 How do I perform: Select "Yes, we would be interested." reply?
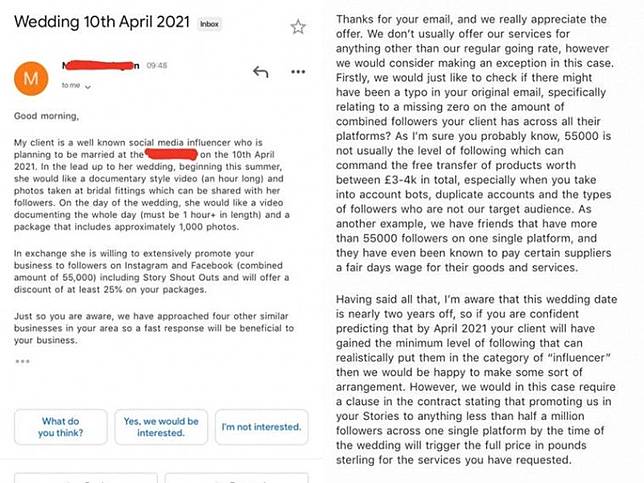(160, 427)
